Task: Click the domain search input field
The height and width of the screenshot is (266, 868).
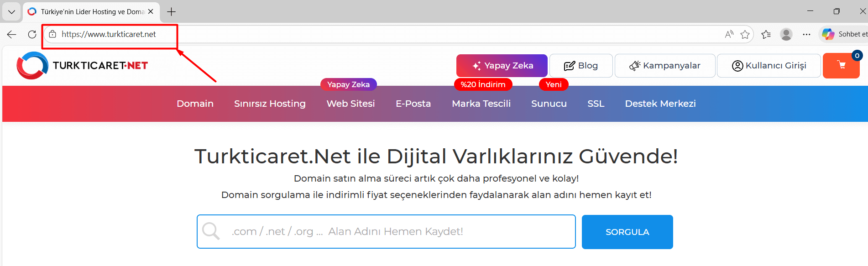Action: (x=386, y=232)
